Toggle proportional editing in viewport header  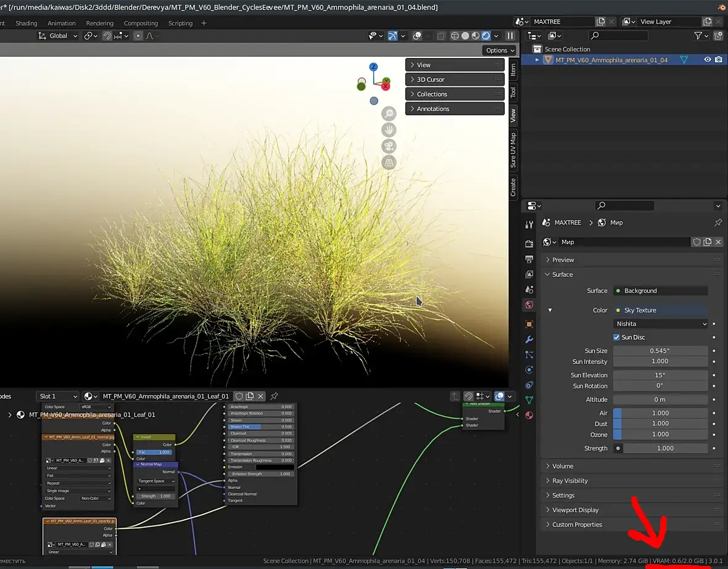[138, 36]
